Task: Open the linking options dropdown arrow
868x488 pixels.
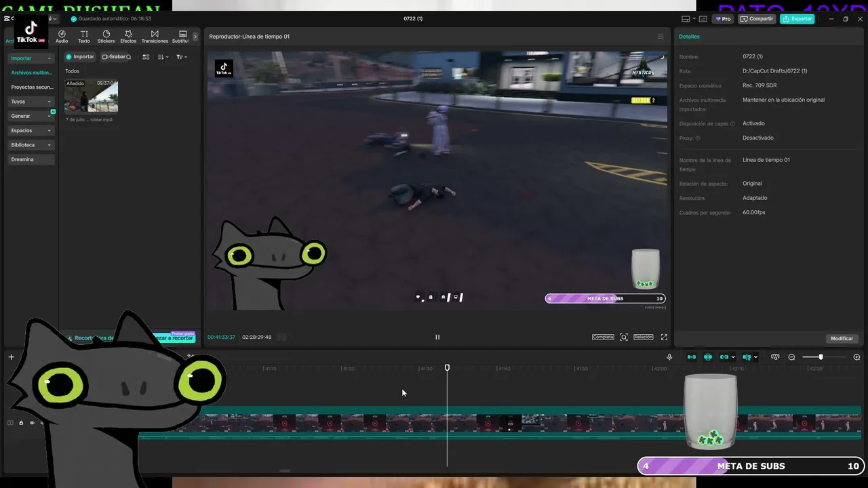Action: pos(733,357)
